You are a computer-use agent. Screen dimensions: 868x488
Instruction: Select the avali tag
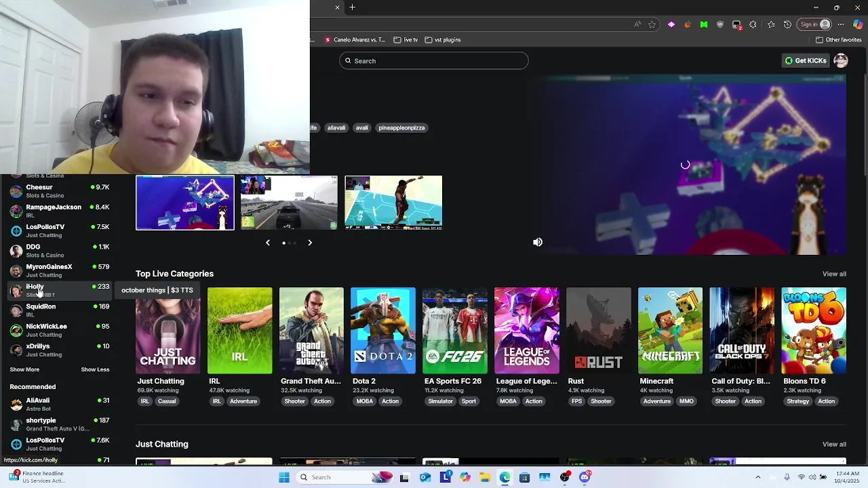pos(362,127)
